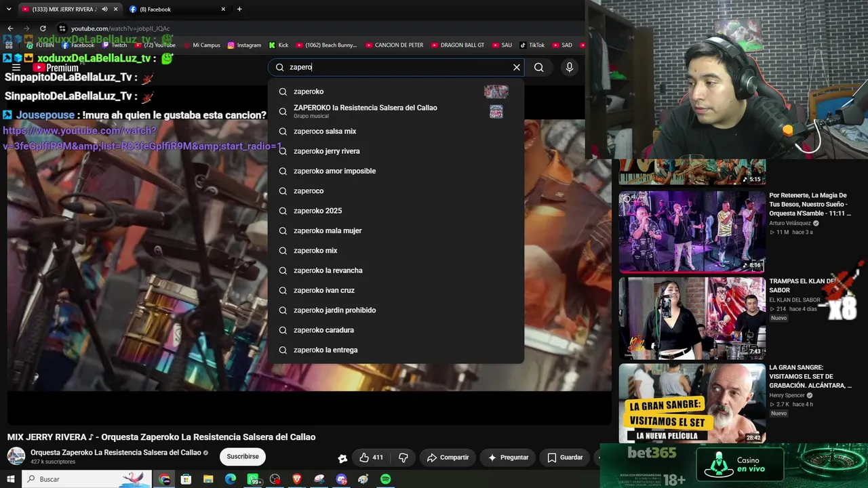Open the Beach Bunny bookmark
Viewport: 868px width, 488px height.
coord(326,45)
